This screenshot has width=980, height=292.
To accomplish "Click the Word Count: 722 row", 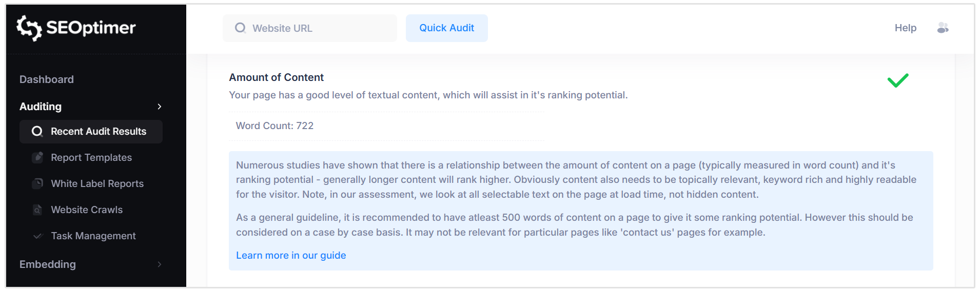I will pos(275,126).
